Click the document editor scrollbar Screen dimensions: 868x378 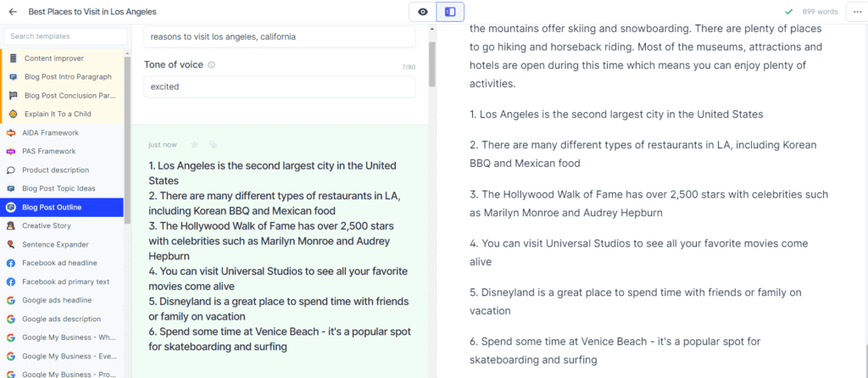coord(865,359)
